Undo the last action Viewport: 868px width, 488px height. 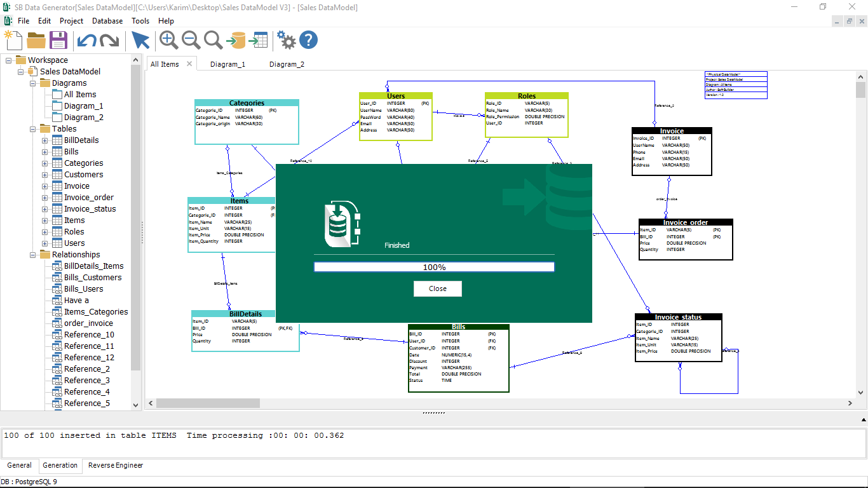point(86,41)
